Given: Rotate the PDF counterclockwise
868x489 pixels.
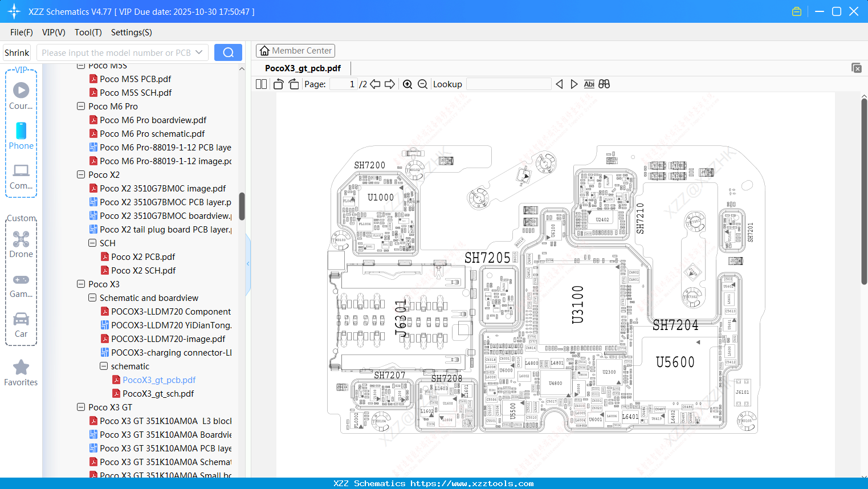Looking at the screenshot, I should [x=278, y=84].
